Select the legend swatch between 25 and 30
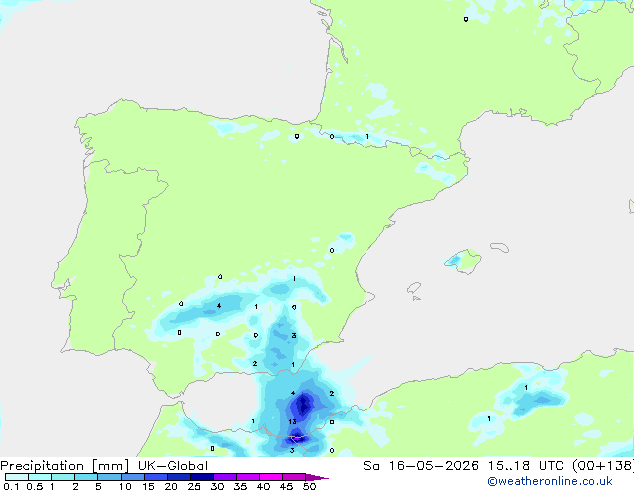The image size is (634, 490). (202, 477)
